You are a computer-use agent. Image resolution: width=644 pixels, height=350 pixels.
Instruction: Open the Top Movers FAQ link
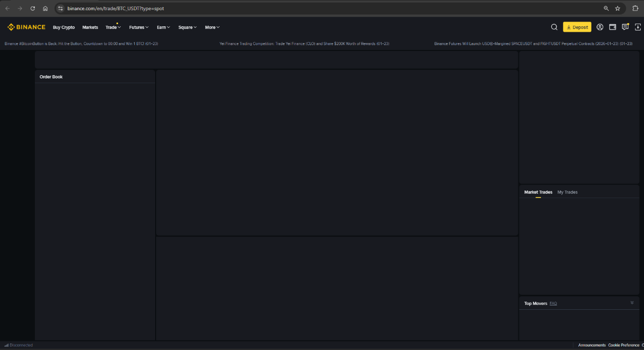pos(553,303)
